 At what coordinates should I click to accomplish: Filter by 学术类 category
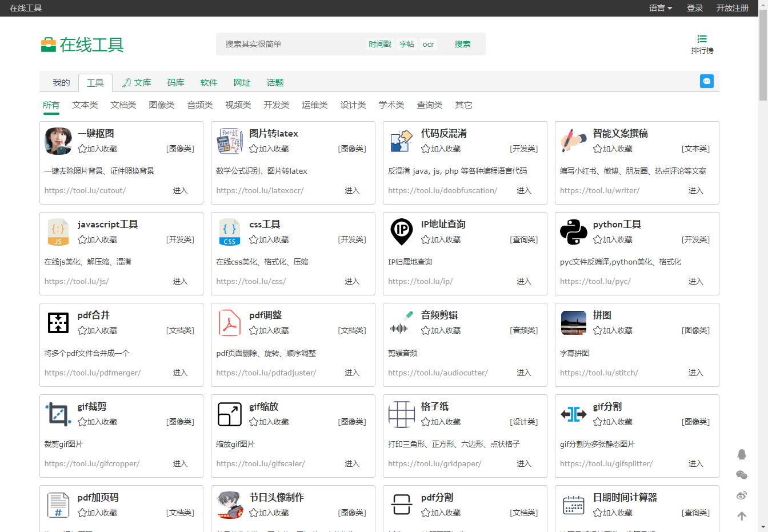pos(391,105)
